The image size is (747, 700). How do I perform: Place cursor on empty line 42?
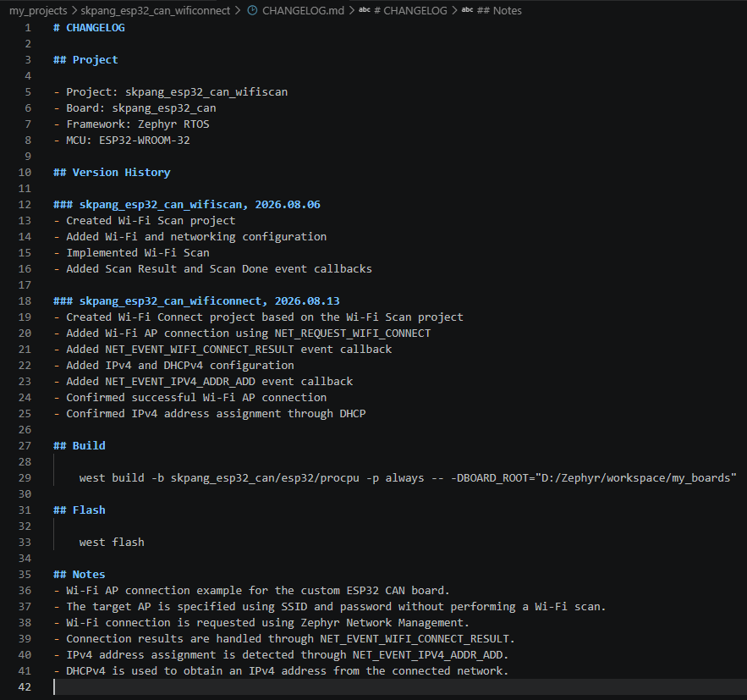pyautogui.click(x=399, y=686)
